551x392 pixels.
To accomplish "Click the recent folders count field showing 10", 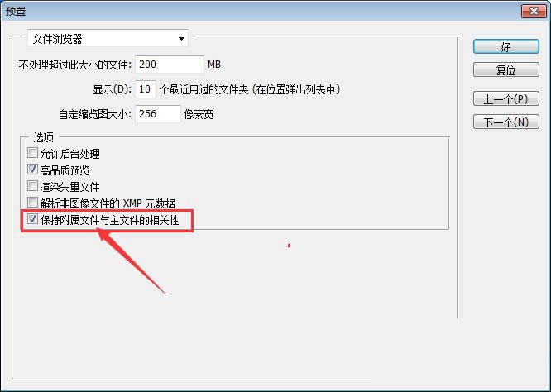I will (145, 89).
